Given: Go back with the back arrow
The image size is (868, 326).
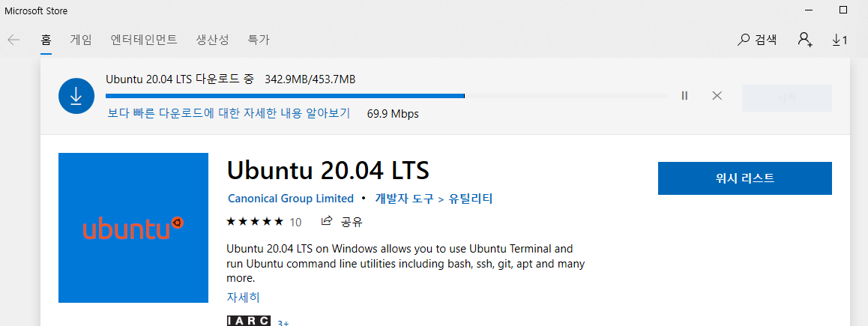Looking at the screenshot, I should click(13, 40).
